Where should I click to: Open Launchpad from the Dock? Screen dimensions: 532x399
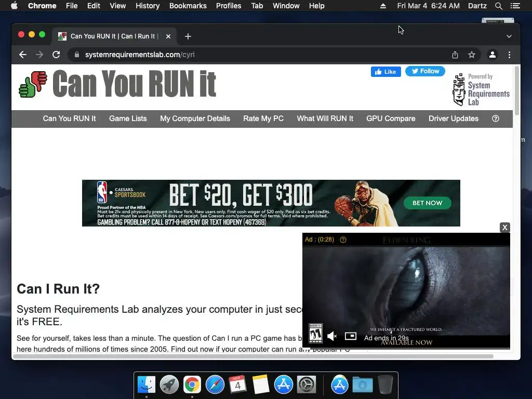(169, 385)
